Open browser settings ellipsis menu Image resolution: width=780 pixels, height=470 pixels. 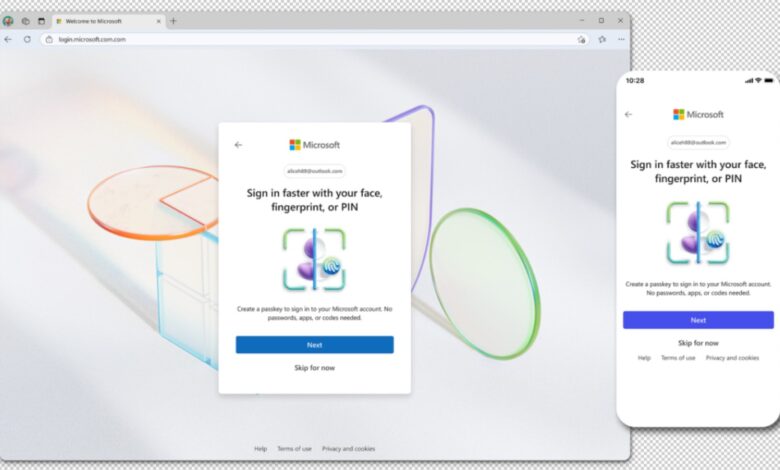(x=620, y=39)
